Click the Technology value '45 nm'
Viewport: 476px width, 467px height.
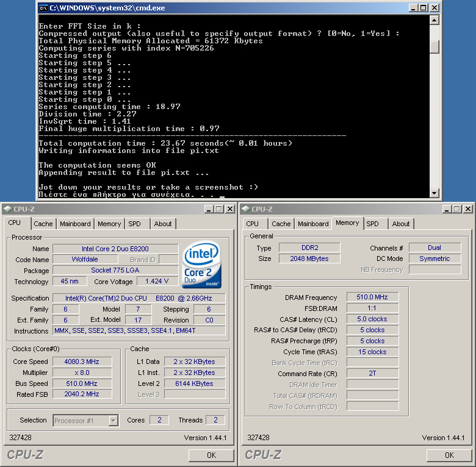pos(70,281)
